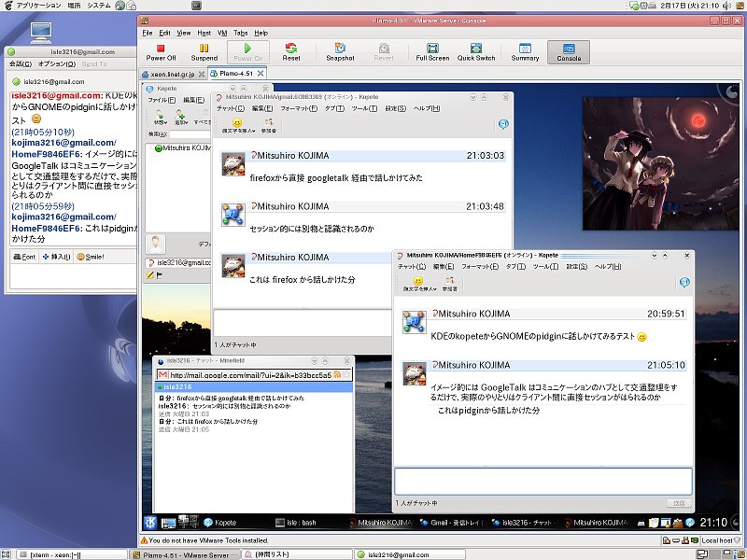Image resolution: width=747 pixels, height=560 pixels.
Task: Click the Smile! button in Pidgin
Action: point(91,257)
